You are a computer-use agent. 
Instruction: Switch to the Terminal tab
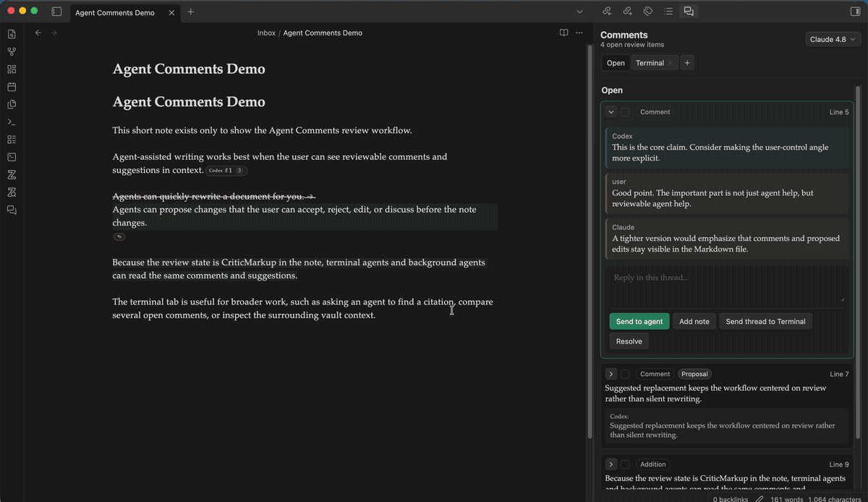650,63
